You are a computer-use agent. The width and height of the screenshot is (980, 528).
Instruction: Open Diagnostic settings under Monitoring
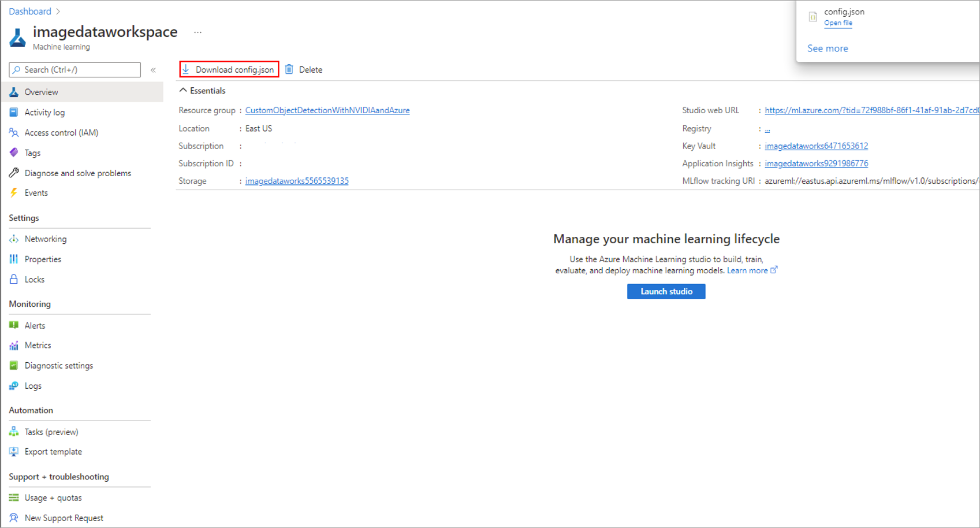[x=59, y=365]
